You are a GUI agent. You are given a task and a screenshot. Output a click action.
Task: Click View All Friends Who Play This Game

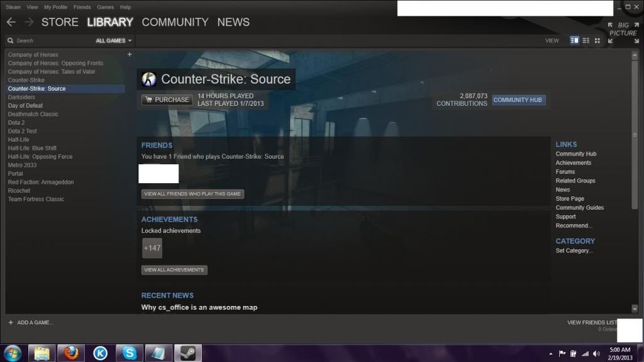[x=192, y=194]
